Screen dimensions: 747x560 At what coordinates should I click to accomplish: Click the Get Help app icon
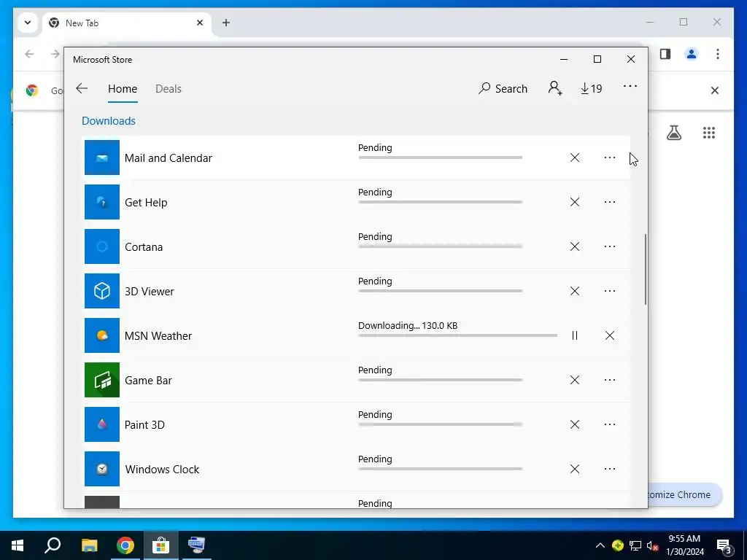[102, 202]
